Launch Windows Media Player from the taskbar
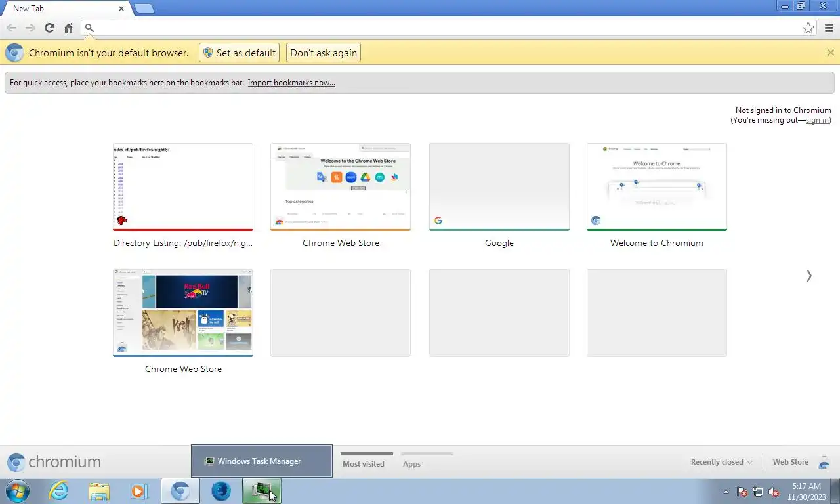This screenshot has width=840, height=504. click(138, 491)
